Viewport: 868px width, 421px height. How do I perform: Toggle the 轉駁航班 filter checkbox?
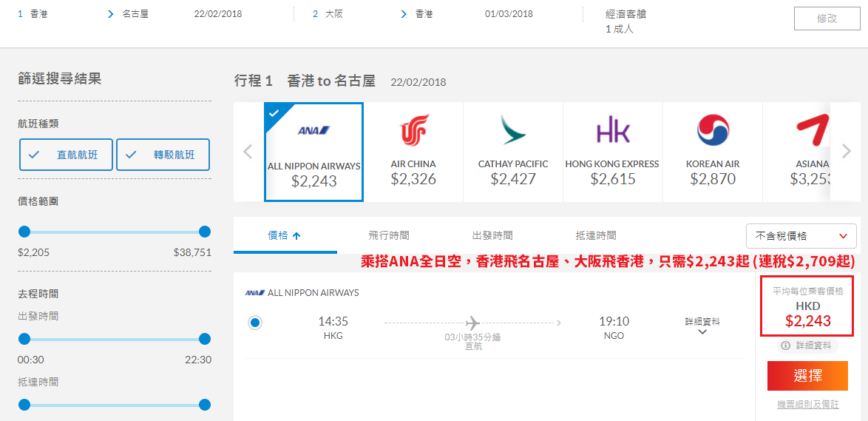click(x=163, y=155)
